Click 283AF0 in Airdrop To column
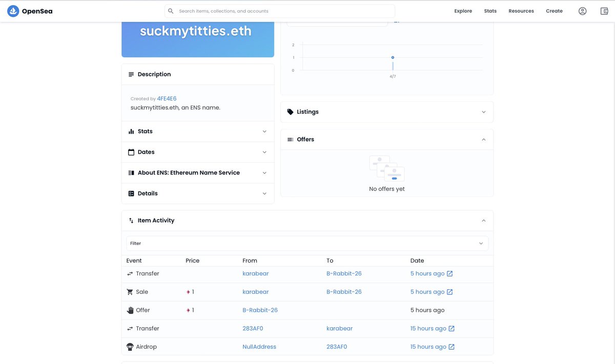Screen dimensions: 615x364 [x=337, y=347]
